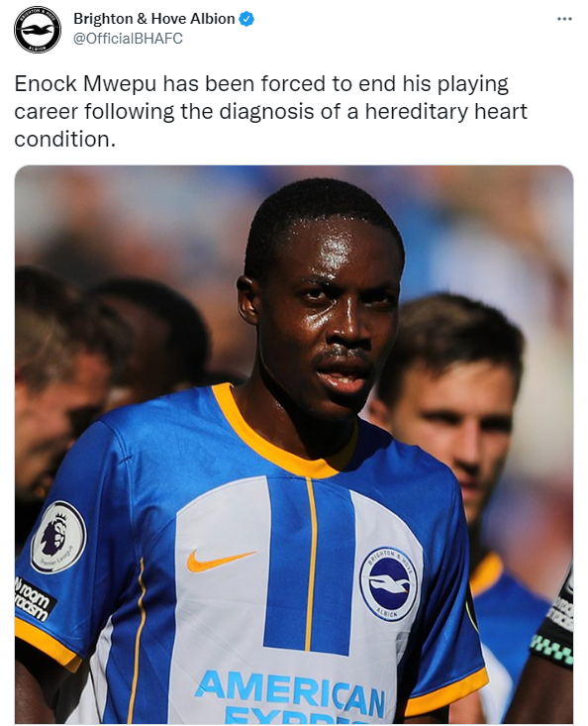Viewport: 588px width, 726px height.
Task: Click the player's face in the photo
Action: pyautogui.click(x=331, y=320)
